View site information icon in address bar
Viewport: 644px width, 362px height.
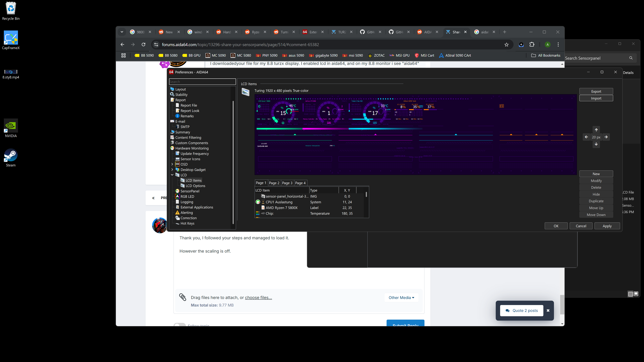tap(156, 44)
